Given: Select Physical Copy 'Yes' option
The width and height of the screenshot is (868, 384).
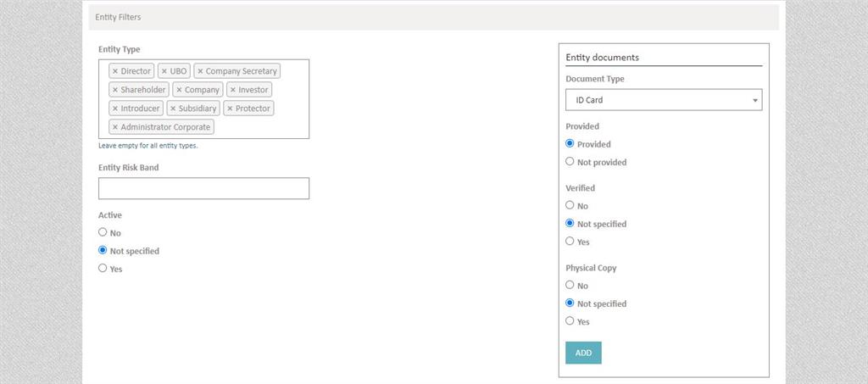Looking at the screenshot, I should [570, 321].
